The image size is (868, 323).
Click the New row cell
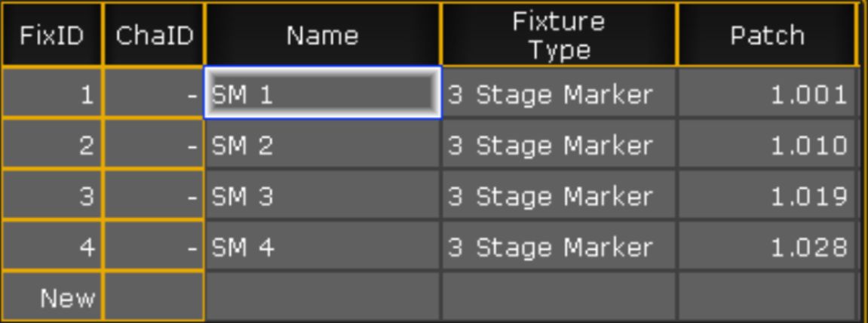pyautogui.click(x=51, y=298)
